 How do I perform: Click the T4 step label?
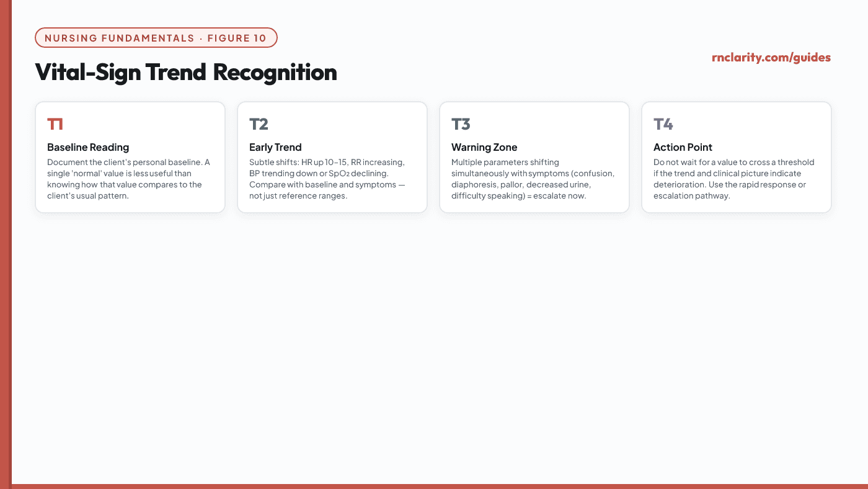coord(663,124)
